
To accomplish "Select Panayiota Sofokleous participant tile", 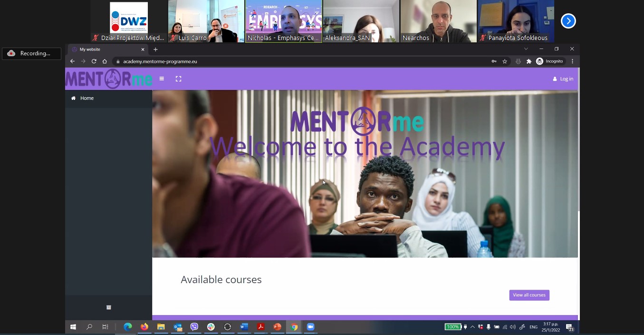I will tap(516, 21).
